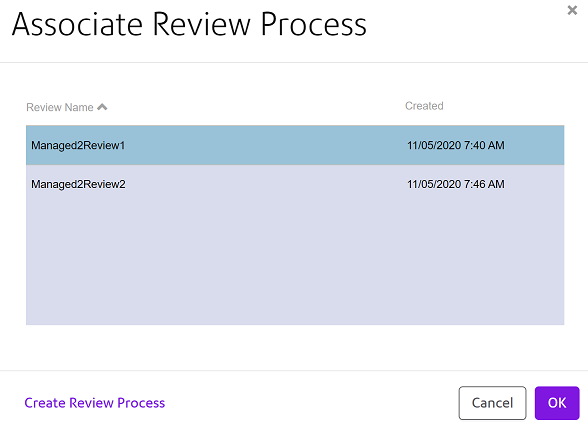Screen dimensions: 588x426
Task: Choose the review created at 7:46 AM
Action: [x=295, y=184]
